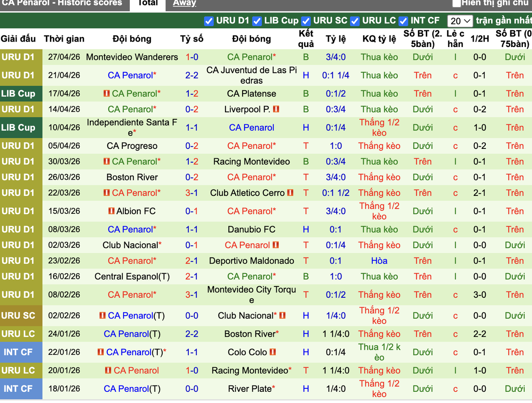
Task: Open the 0-0 score on 02/02/26
Action: (192, 316)
